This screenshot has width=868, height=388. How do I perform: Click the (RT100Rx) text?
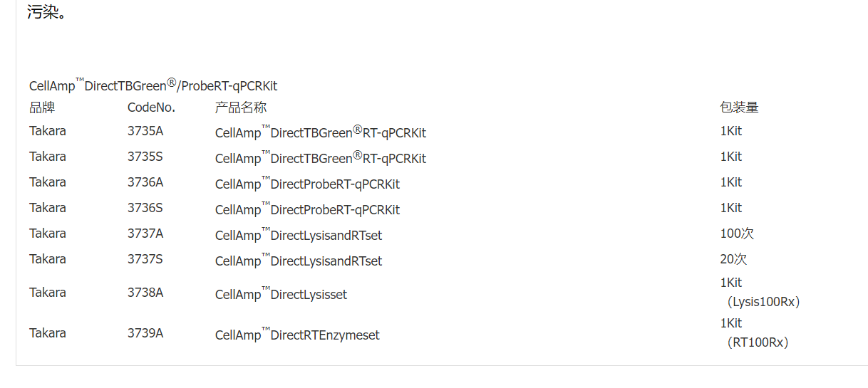coord(757,342)
